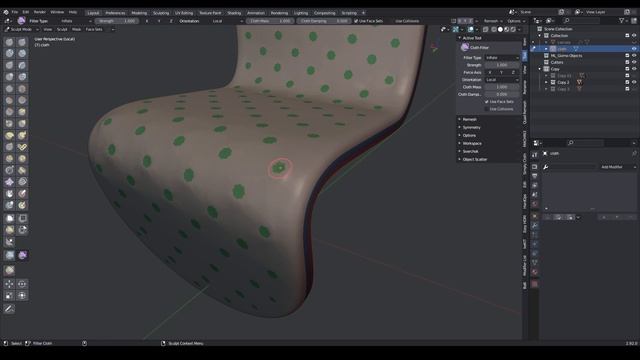Toggle exclude checkbox for Cutters collection

(x=627, y=62)
